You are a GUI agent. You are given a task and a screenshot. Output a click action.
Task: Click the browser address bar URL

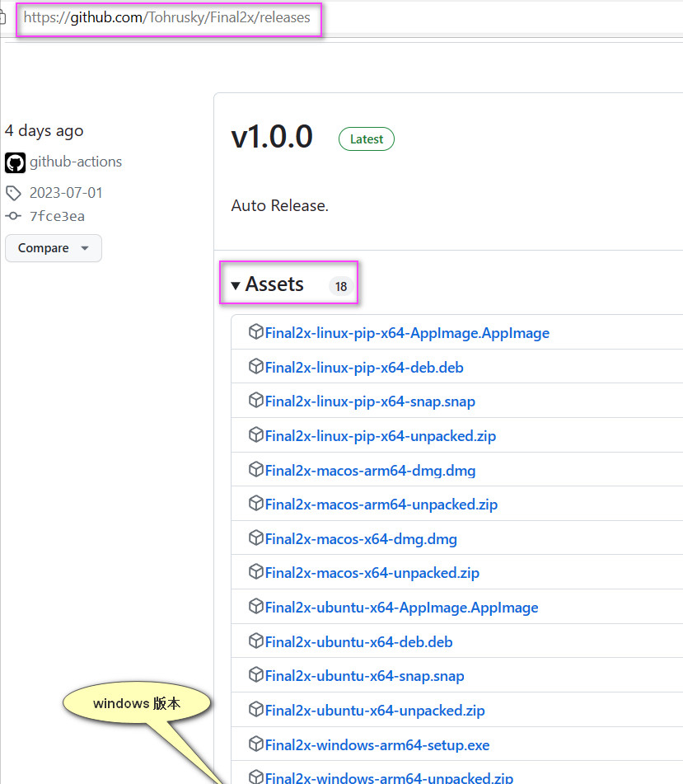coord(167,17)
